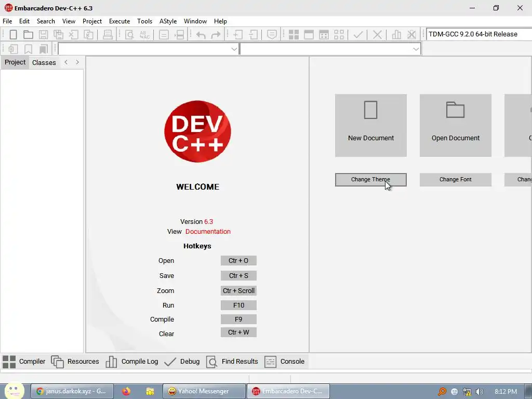Switch to the Classes sidebar tab
The image size is (532, 399).
pos(44,62)
